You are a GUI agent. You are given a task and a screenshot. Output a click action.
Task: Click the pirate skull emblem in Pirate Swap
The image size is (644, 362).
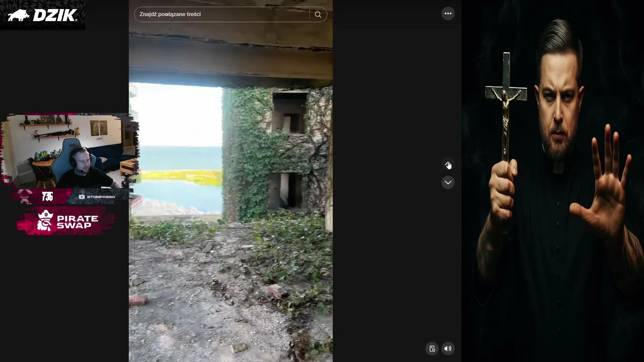coord(45,221)
